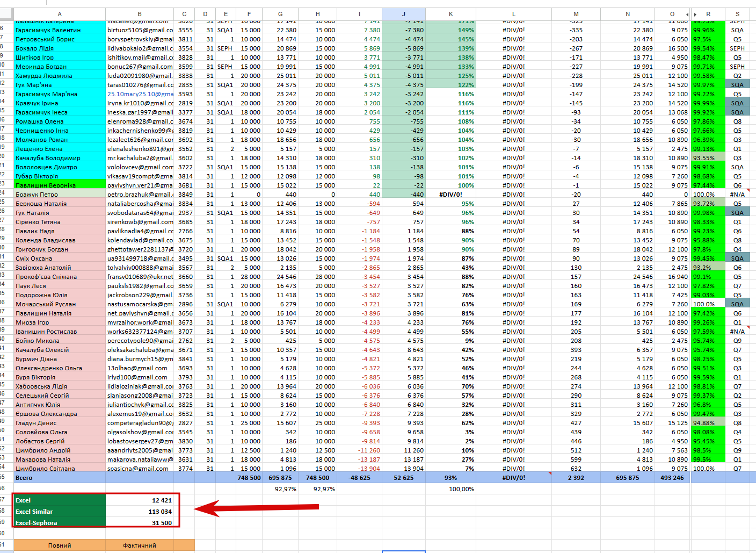Select column A header
Image resolution: width=756 pixels, height=553 pixels.
60,14
